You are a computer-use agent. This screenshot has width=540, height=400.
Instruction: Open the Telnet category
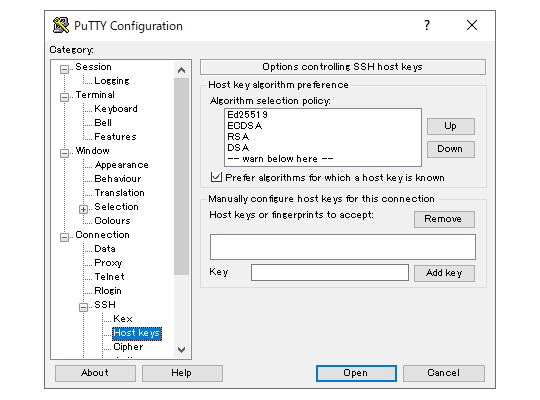(x=109, y=277)
